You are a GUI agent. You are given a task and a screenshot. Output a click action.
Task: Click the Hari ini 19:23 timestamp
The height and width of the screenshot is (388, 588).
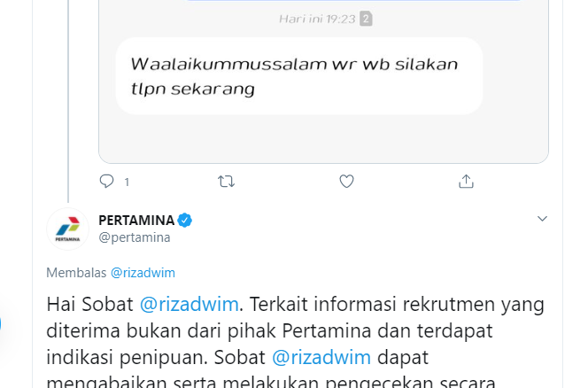click(x=317, y=19)
